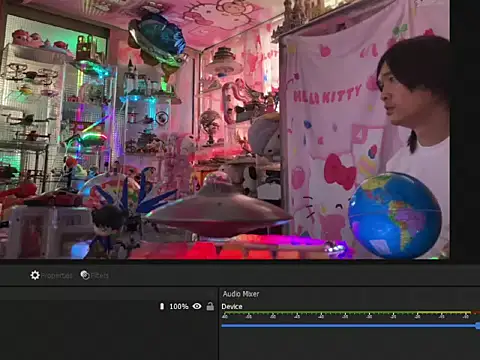The height and width of the screenshot is (360, 480).
Task: Click the small icon left of 100%
Action: [162, 306]
